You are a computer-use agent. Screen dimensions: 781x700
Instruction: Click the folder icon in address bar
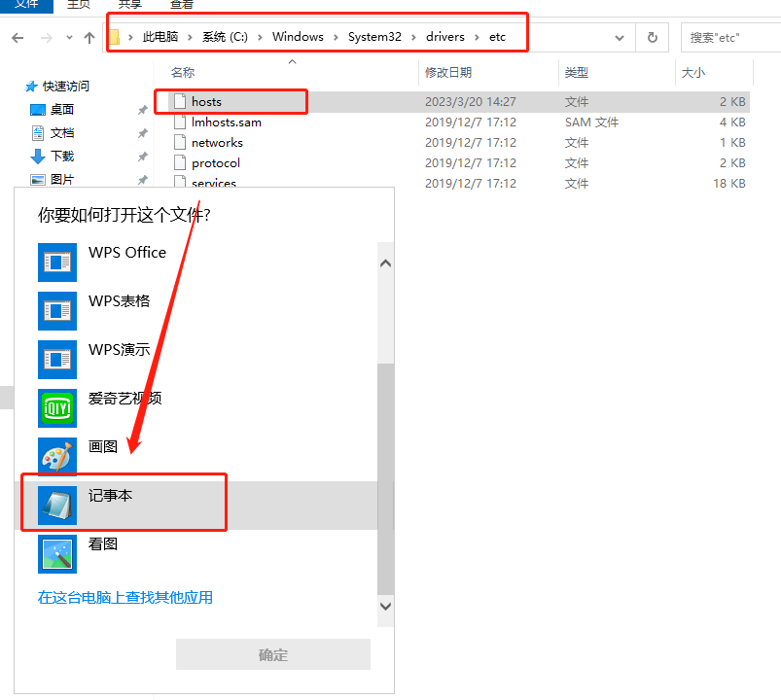pos(114,37)
